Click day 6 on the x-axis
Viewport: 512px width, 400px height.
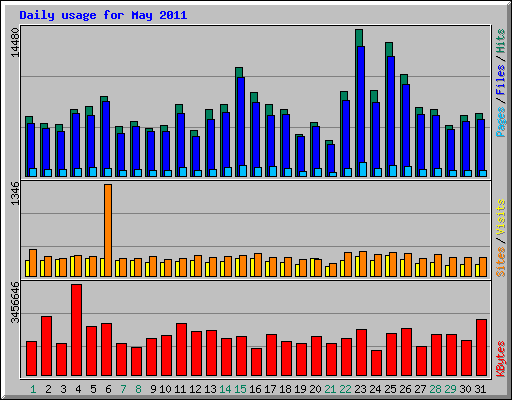pos(108,389)
